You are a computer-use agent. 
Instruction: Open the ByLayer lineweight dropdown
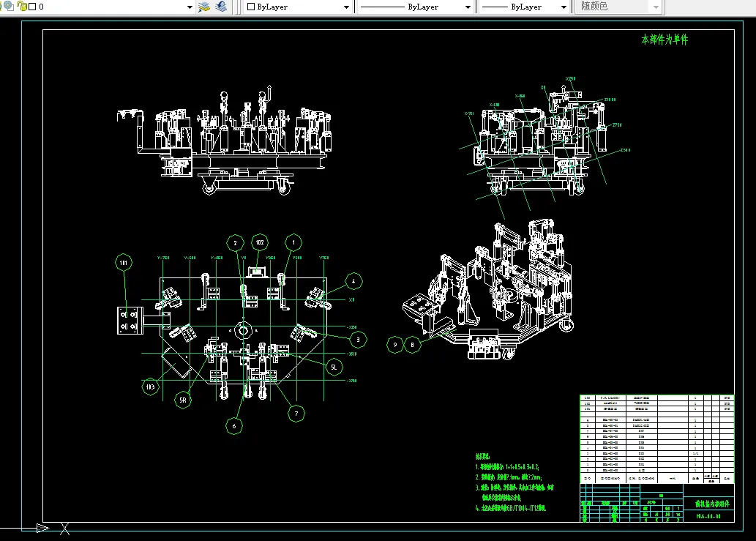[x=564, y=7]
